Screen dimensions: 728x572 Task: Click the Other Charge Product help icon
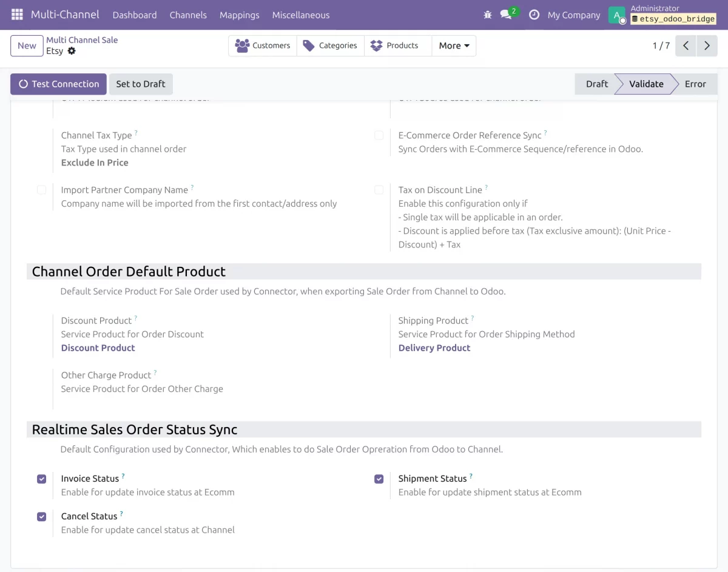(x=155, y=372)
